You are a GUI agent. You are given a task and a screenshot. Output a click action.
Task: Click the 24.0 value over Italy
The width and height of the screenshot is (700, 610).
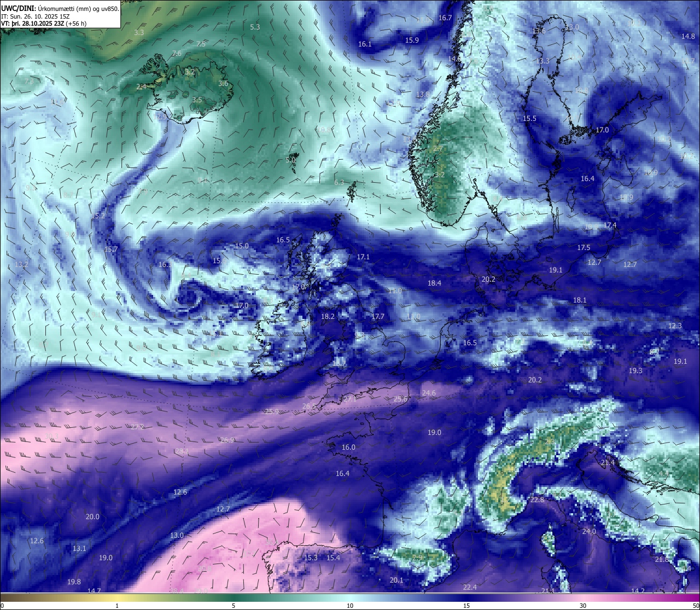[x=589, y=531]
